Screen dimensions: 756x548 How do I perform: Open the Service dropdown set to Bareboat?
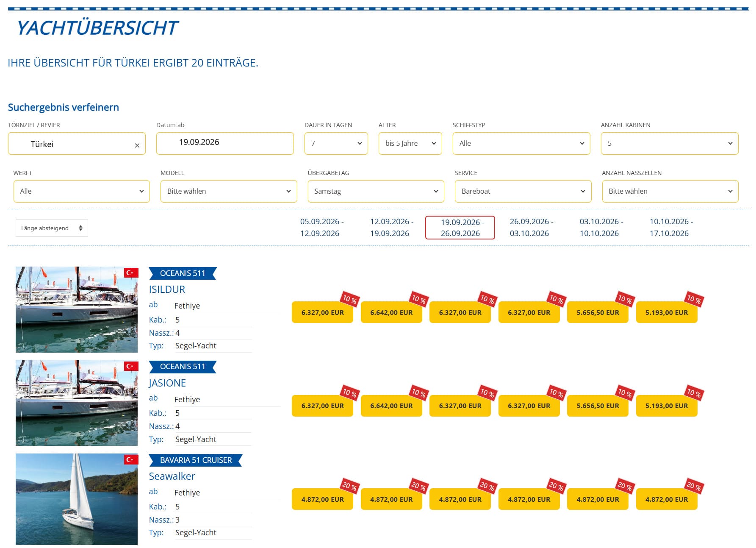[x=523, y=191]
